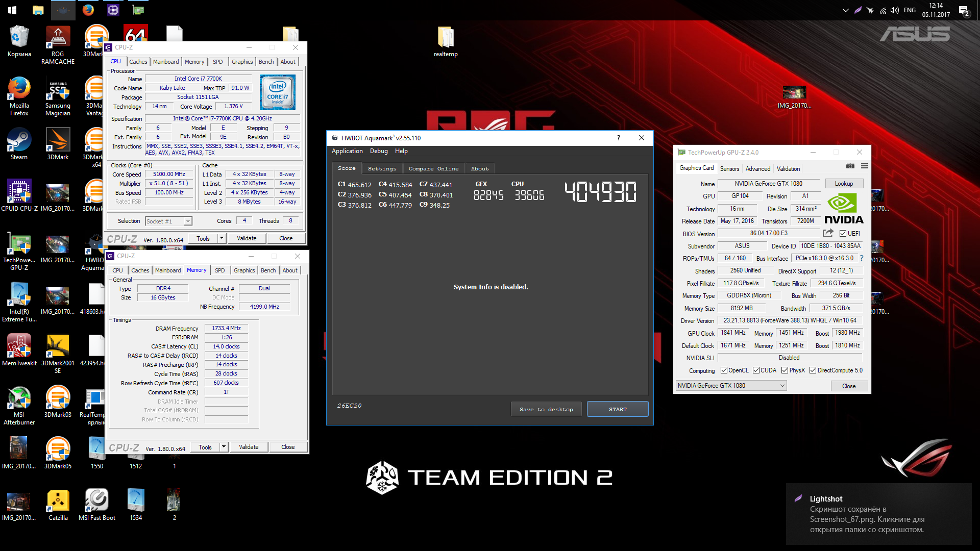This screenshot has width=980, height=551.
Task: Toggle the CUDA checkbox in GPU-Z
Action: (x=756, y=370)
